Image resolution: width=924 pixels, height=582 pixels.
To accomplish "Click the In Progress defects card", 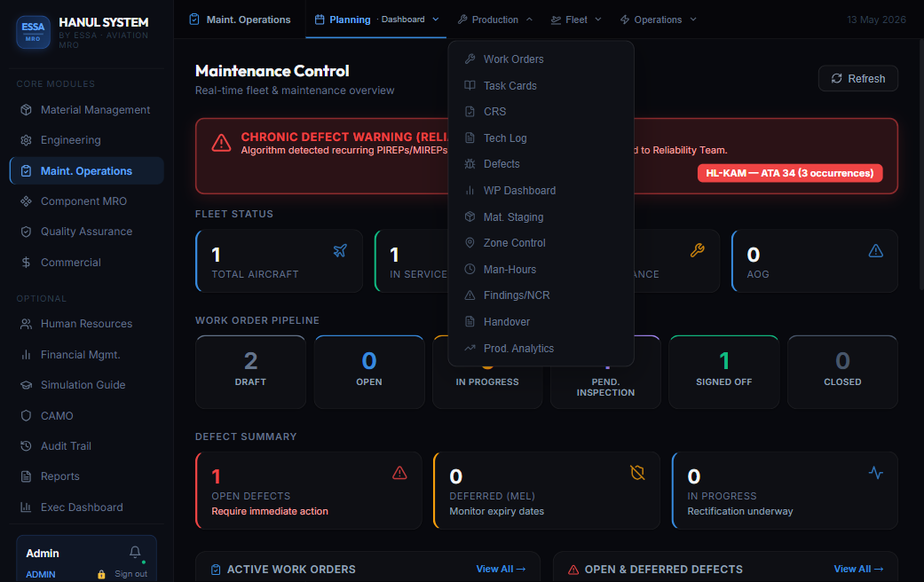I will (785, 491).
